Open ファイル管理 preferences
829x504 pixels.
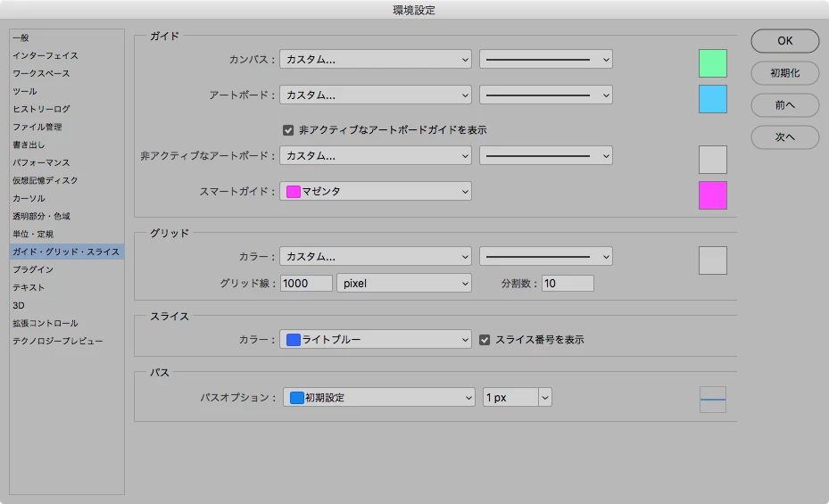[37, 127]
